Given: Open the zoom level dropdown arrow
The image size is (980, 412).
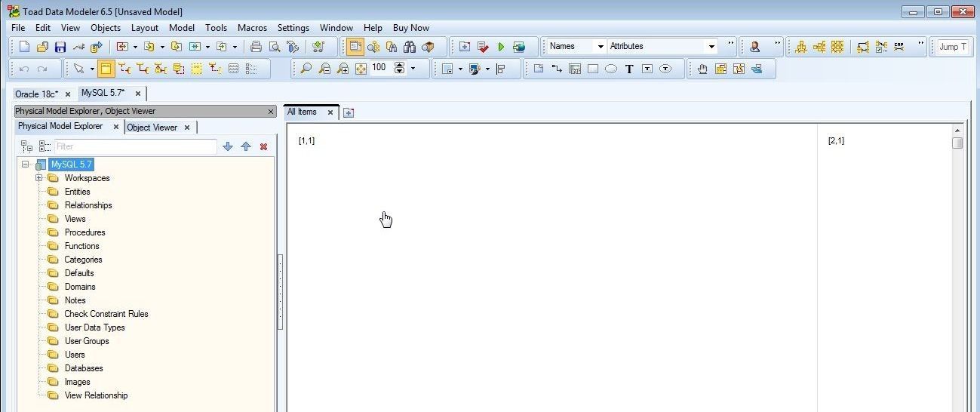Looking at the screenshot, I should click(x=413, y=69).
